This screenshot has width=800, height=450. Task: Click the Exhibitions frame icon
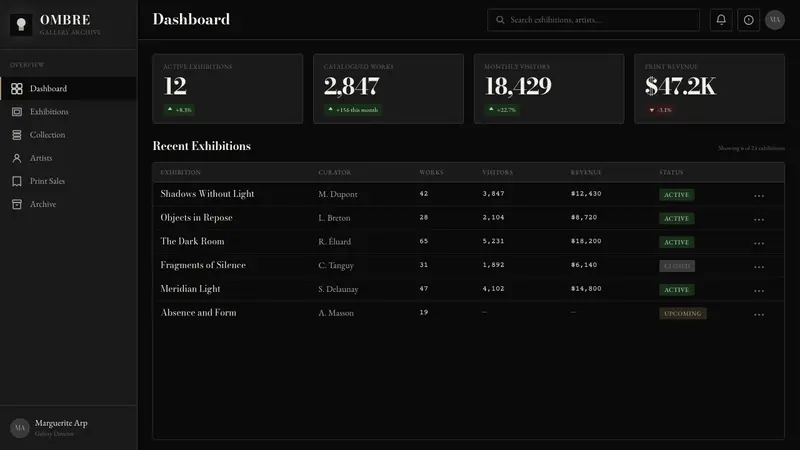[17, 112]
